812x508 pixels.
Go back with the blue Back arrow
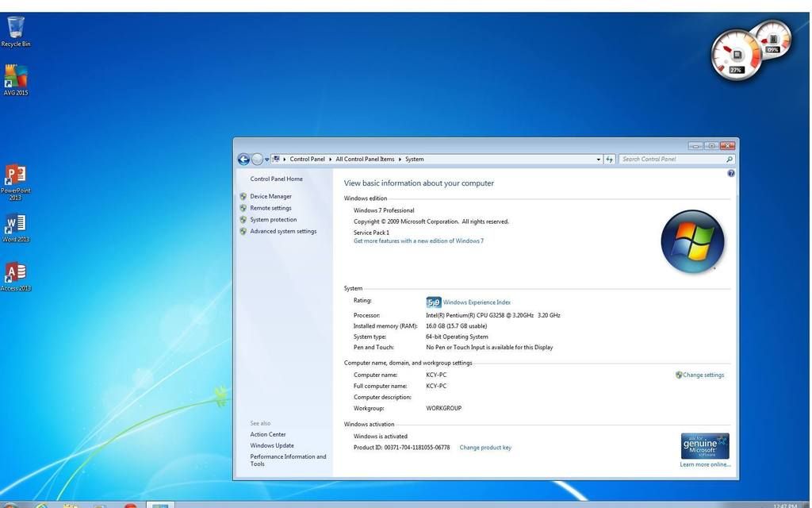(243, 159)
